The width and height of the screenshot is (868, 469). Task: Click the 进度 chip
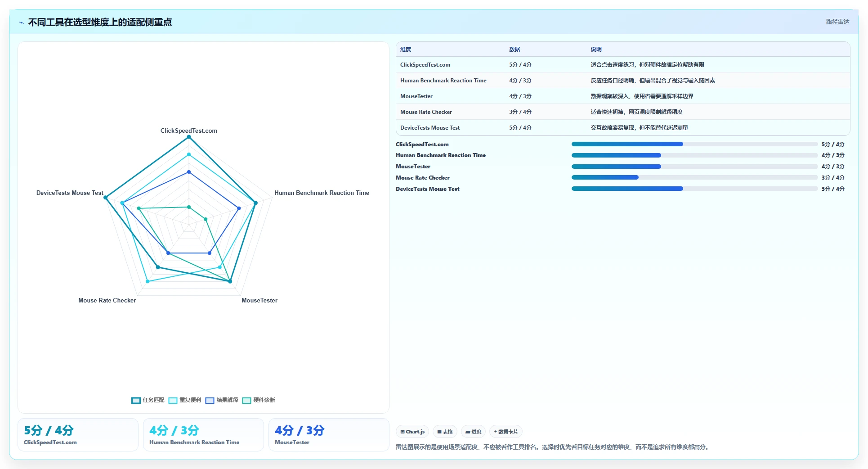coord(473,432)
